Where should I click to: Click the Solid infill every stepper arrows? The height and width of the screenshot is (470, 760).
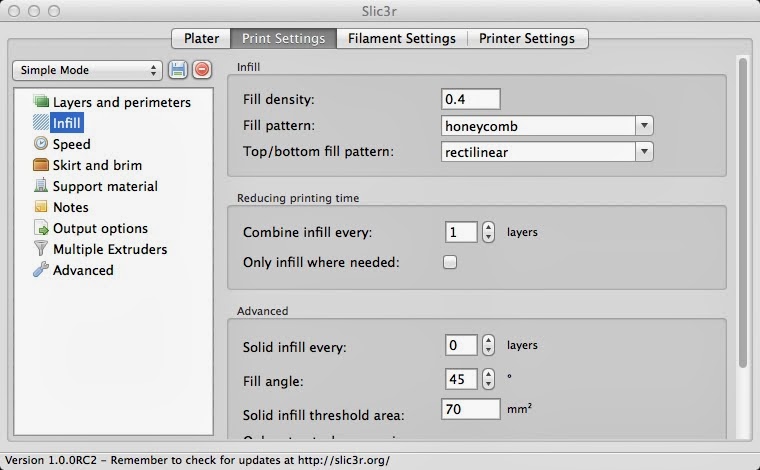coord(488,345)
